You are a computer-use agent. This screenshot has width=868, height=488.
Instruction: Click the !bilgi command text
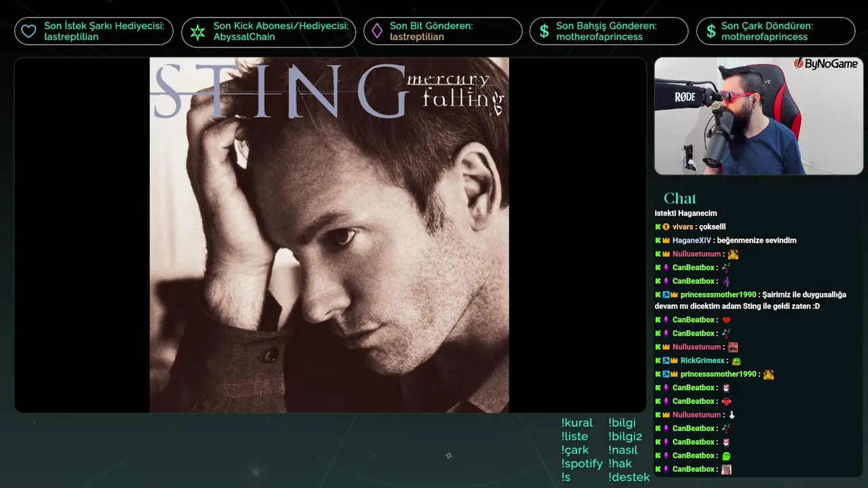tap(623, 423)
